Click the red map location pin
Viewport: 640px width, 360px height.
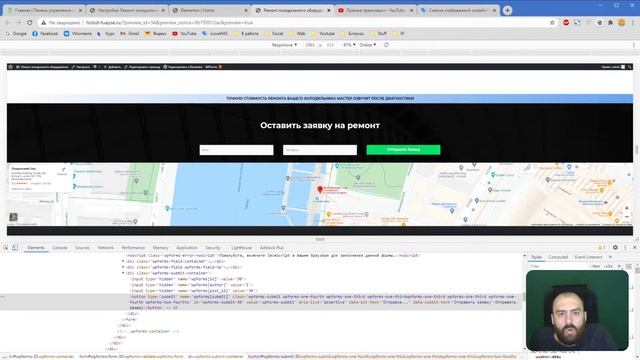[x=320, y=189]
